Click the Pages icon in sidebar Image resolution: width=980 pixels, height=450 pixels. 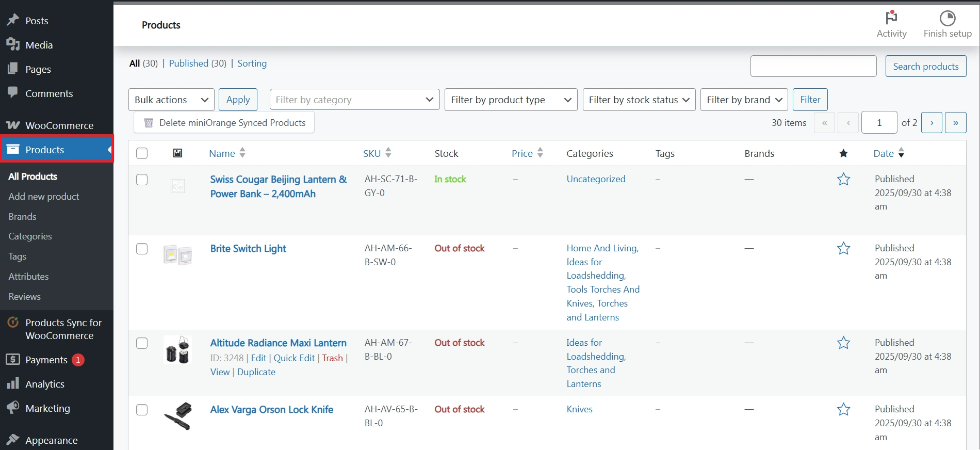[x=13, y=69]
